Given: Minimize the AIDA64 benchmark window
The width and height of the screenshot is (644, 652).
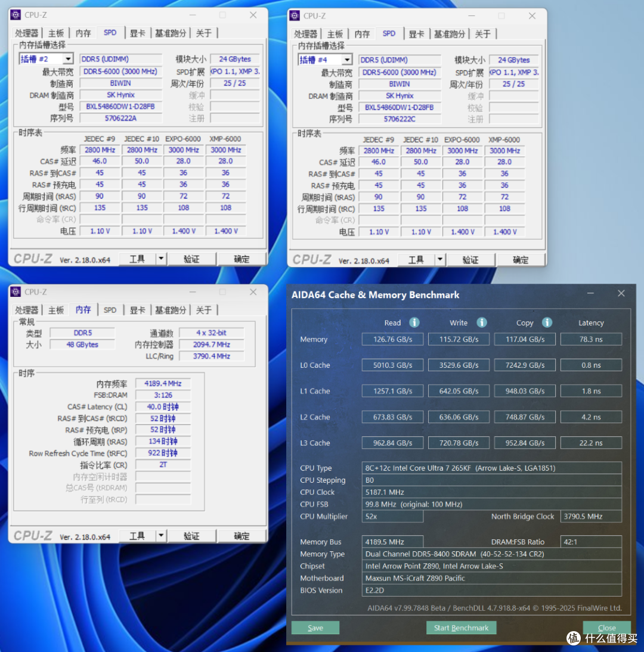Looking at the screenshot, I should click(590, 293).
